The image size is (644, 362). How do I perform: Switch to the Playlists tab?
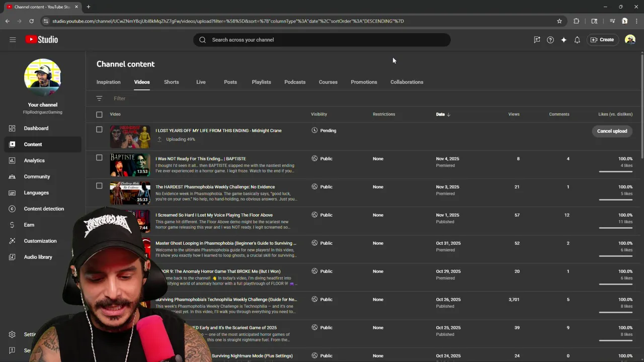[x=261, y=82]
